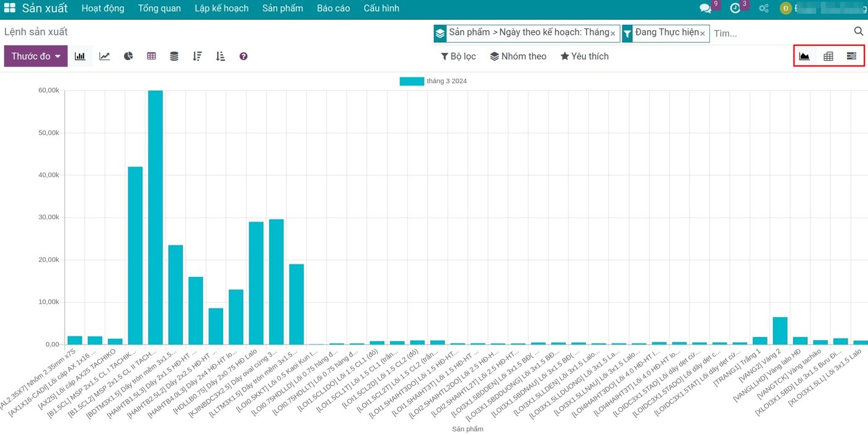Click the Sản phẩm x-axis title
The image size is (868, 435).
click(x=467, y=429)
